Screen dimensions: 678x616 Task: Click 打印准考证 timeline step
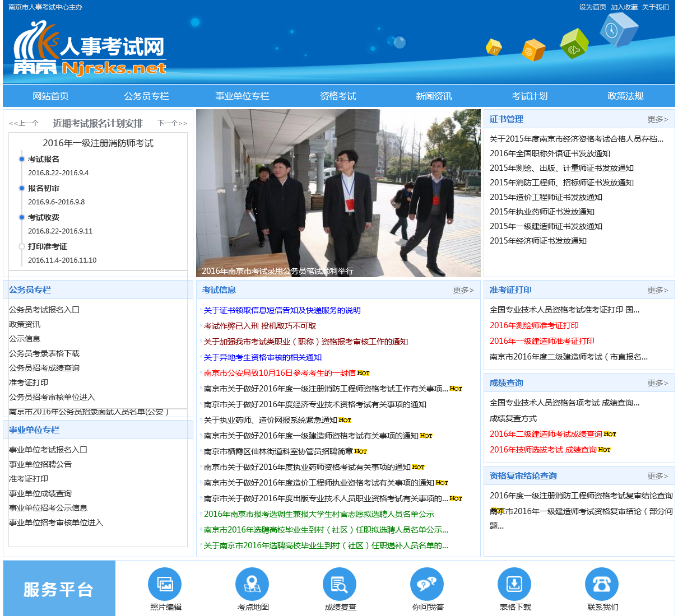click(x=48, y=246)
